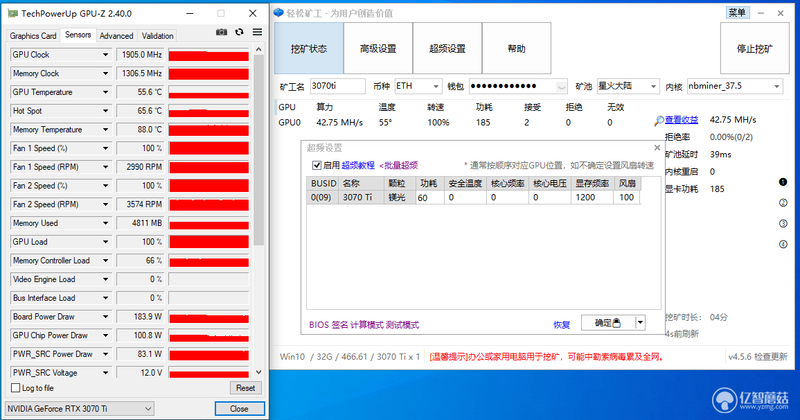Open the Fan 1 Speed (RPM) dropdown
The height and width of the screenshot is (420, 800).
[x=105, y=167]
